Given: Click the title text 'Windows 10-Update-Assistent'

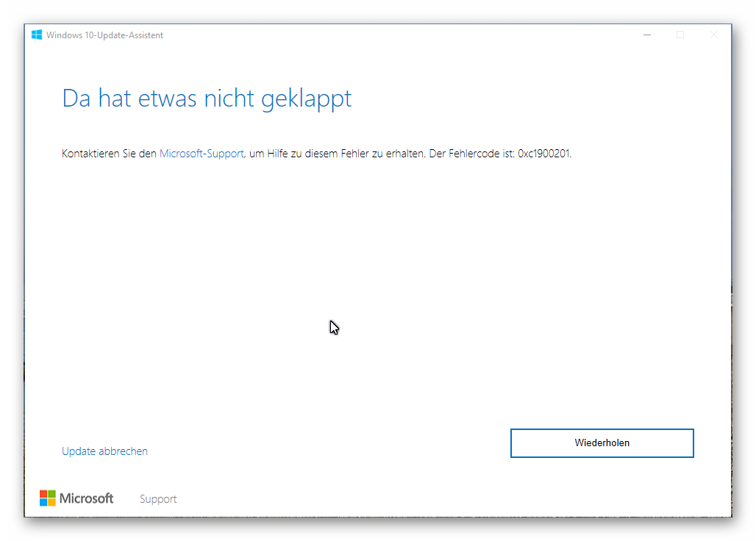Looking at the screenshot, I should pos(104,35).
